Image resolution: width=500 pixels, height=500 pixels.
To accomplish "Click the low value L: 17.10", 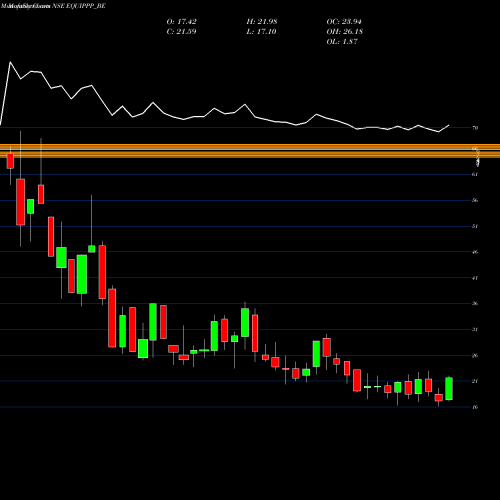I will 261,32.
